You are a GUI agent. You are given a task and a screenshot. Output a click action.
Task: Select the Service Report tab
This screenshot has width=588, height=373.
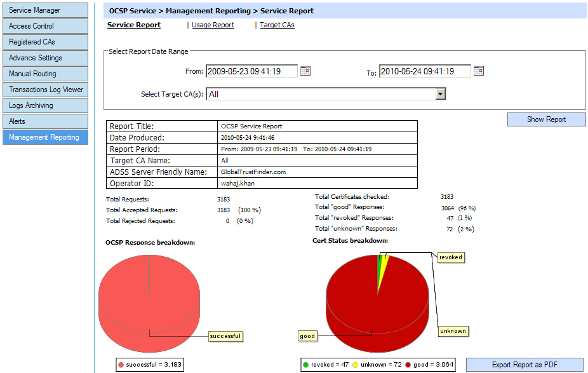(134, 25)
